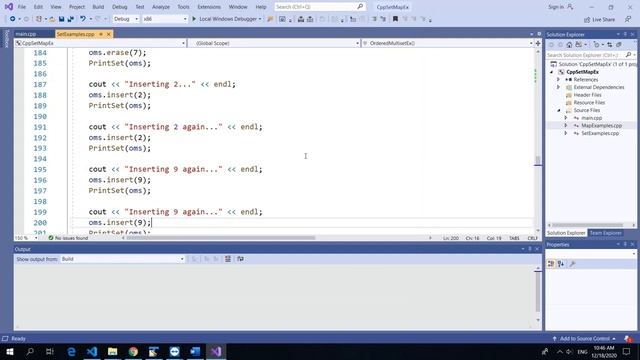Open Task View on the taskbar
Screen dimensions: 640x360
coord(50,351)
